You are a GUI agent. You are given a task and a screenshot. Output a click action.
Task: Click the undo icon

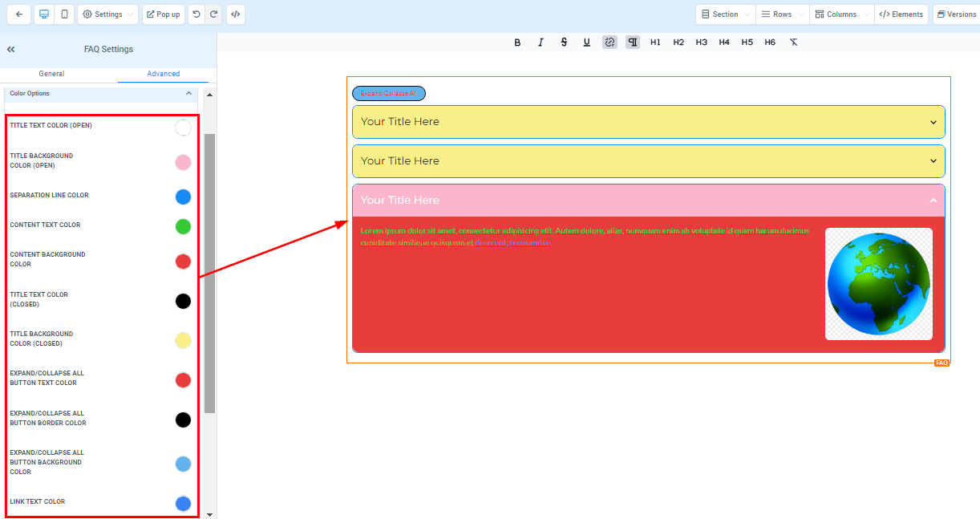pos(196,14)
